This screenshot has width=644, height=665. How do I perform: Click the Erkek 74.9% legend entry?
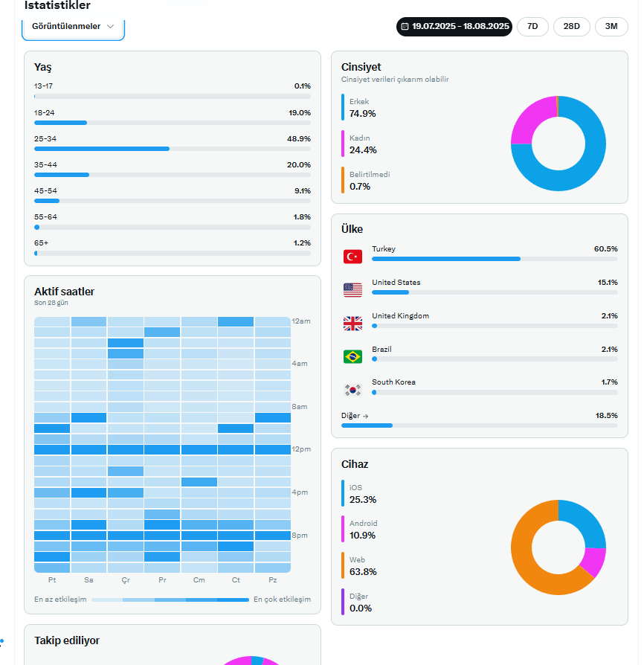[x=358, y=108]
